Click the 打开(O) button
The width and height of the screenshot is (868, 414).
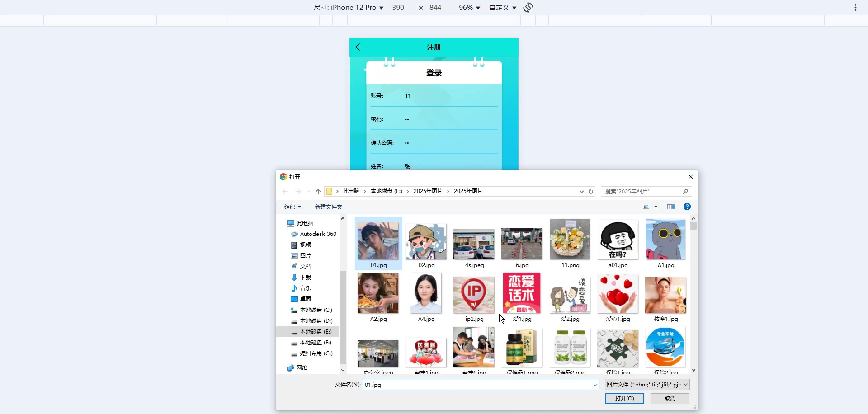click(625, 399)
